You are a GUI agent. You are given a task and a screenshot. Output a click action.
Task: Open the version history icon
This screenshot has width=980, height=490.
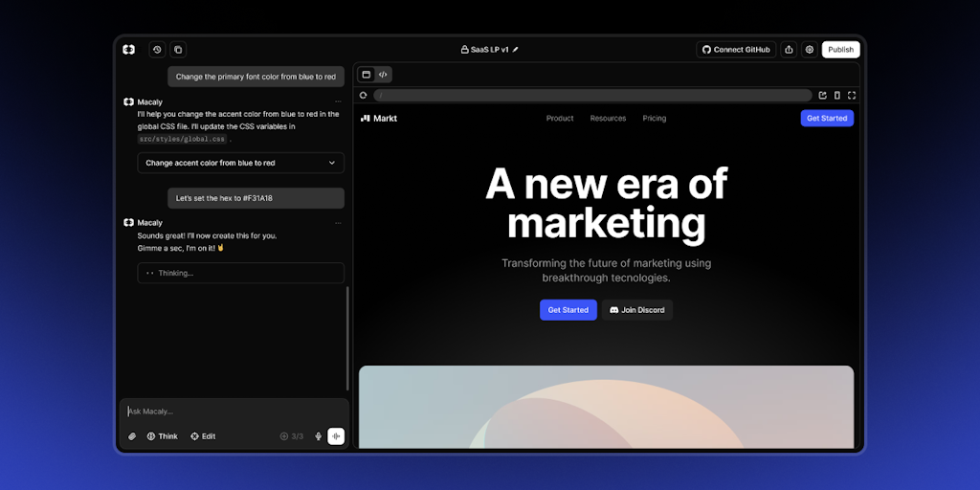pos(157,50)
